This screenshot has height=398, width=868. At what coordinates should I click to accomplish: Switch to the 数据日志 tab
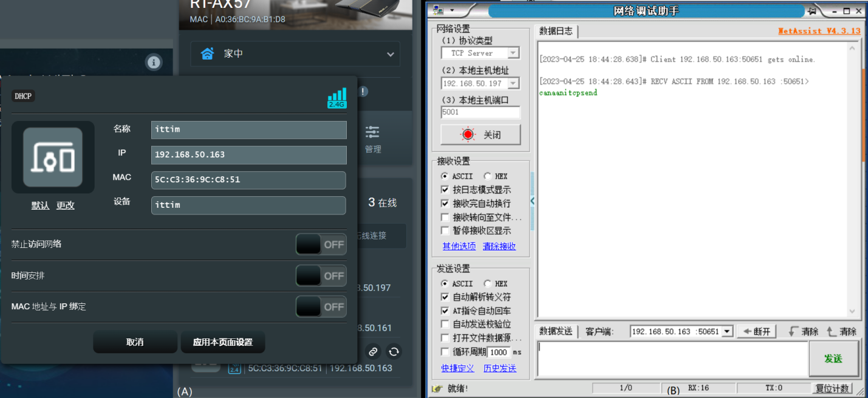click(556, 31)
